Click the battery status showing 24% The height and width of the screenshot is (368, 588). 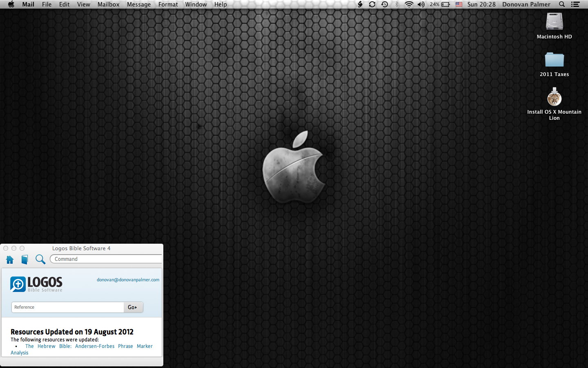440,4
